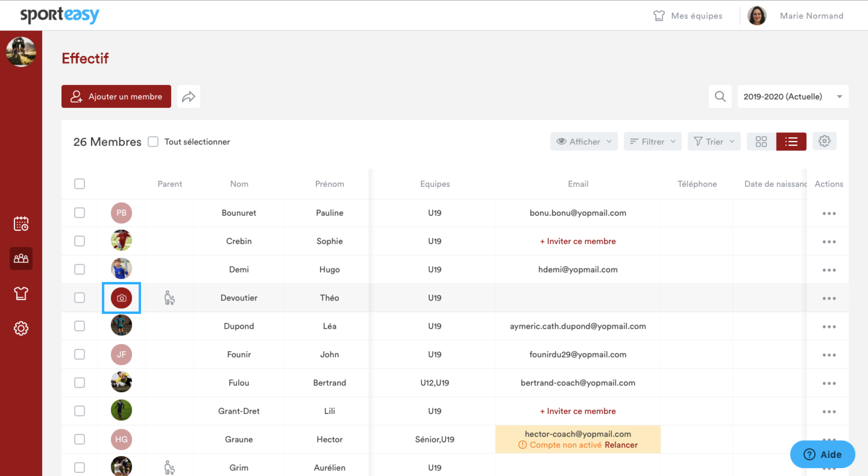Viewport: 868px width, 476px height.
Task: Select the Crebin row checkbox
Action: (x=80, y=241)
